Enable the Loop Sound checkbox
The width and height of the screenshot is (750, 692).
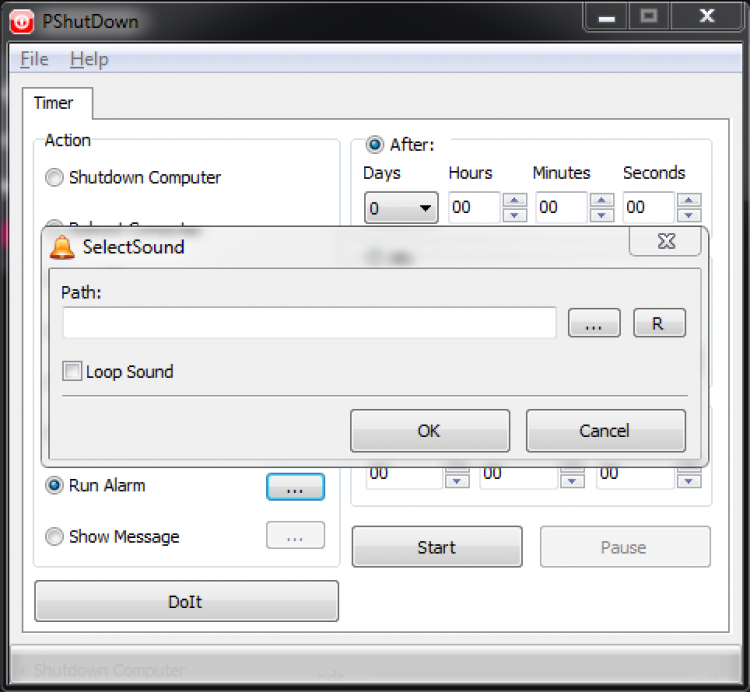72,371
